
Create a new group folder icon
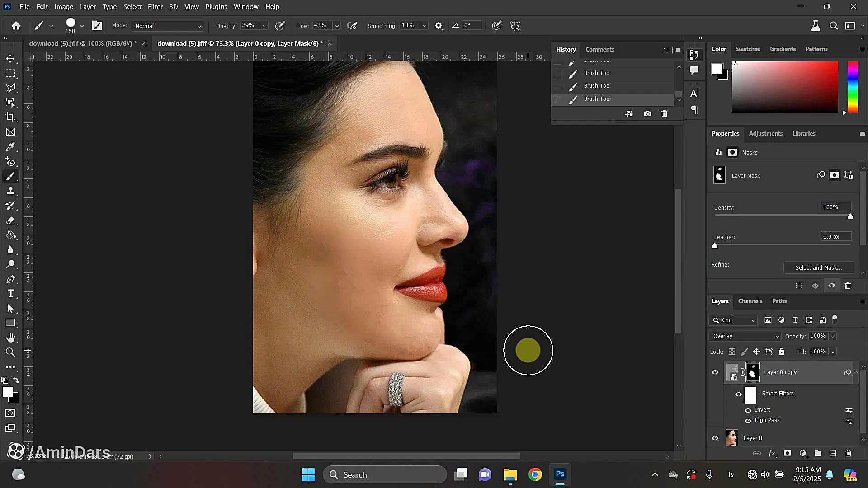(x=818, y=453)
